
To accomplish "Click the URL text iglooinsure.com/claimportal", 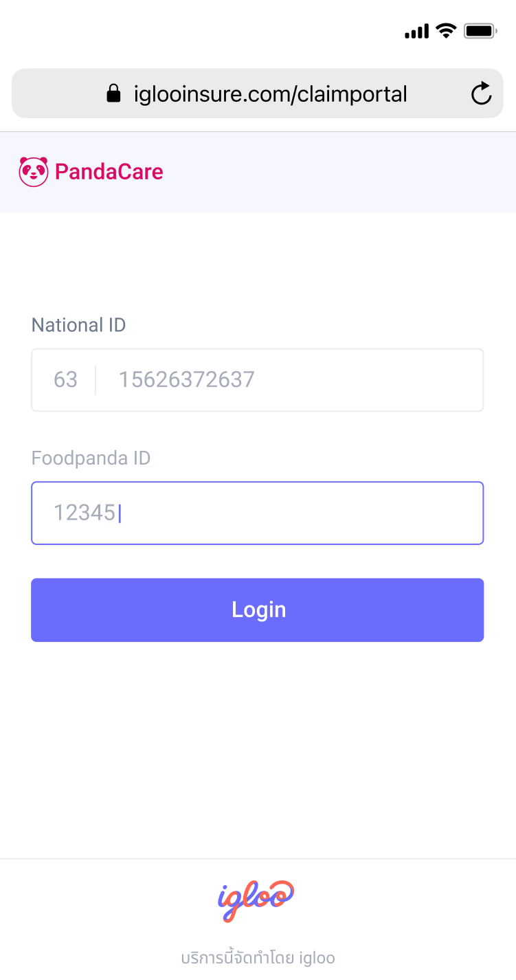I will (x=271, y=94).
